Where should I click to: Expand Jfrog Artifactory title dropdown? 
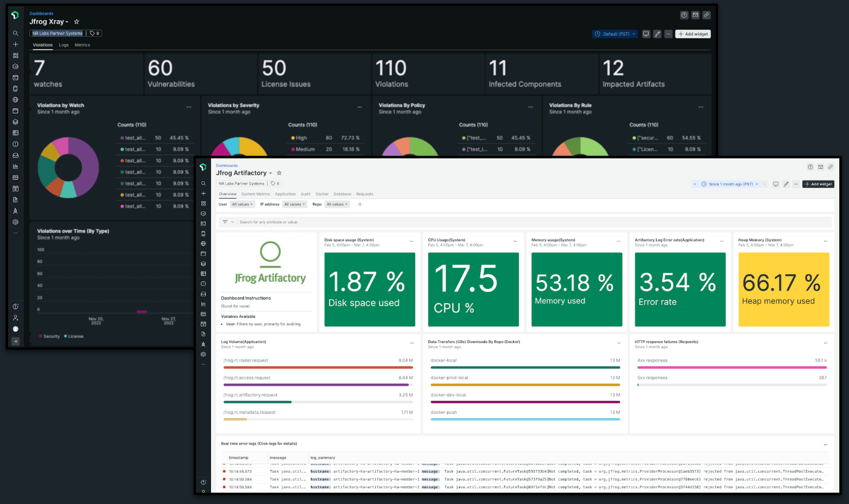point(270,174)
